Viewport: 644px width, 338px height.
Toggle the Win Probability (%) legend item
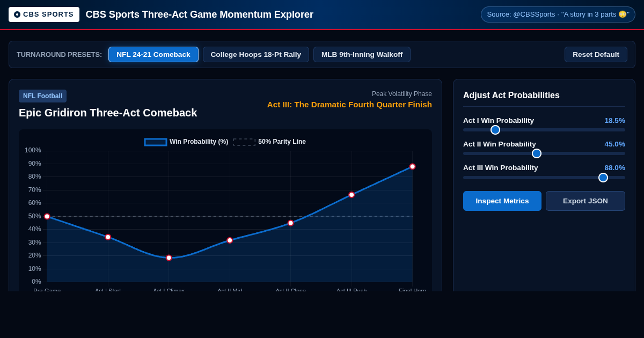tap(186, 142)
